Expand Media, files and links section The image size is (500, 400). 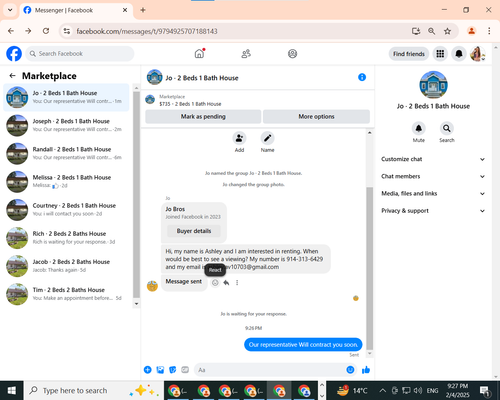click(433, 193)
